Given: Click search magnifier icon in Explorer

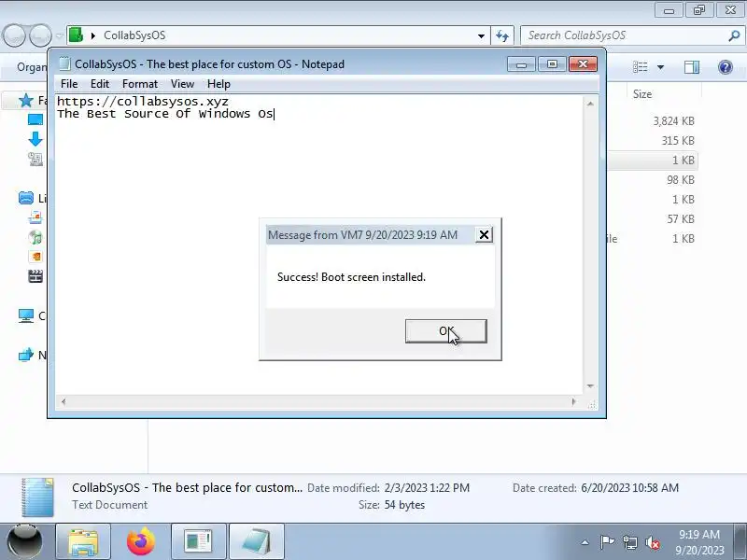Looking at the screenshot, I should click(734, 35).
